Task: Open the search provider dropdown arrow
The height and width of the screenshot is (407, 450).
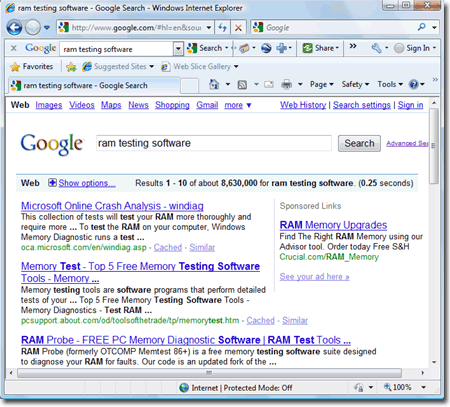Action: click(x=434, y=28)
